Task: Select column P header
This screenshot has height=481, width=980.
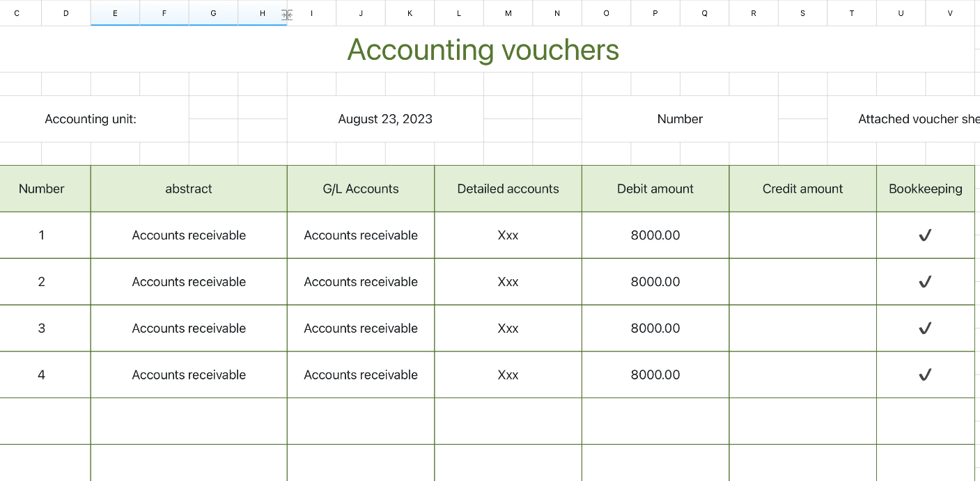Action: pos(655,13)
